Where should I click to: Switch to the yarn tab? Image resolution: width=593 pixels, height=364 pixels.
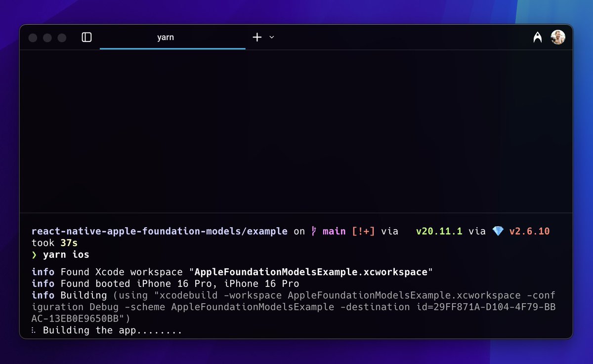point(172,37)
